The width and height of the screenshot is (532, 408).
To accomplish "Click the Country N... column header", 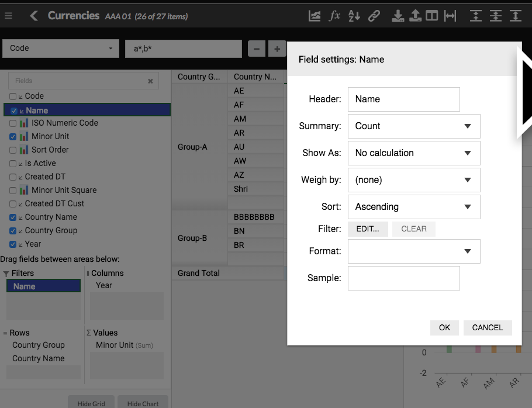I will tap(255, 77).
